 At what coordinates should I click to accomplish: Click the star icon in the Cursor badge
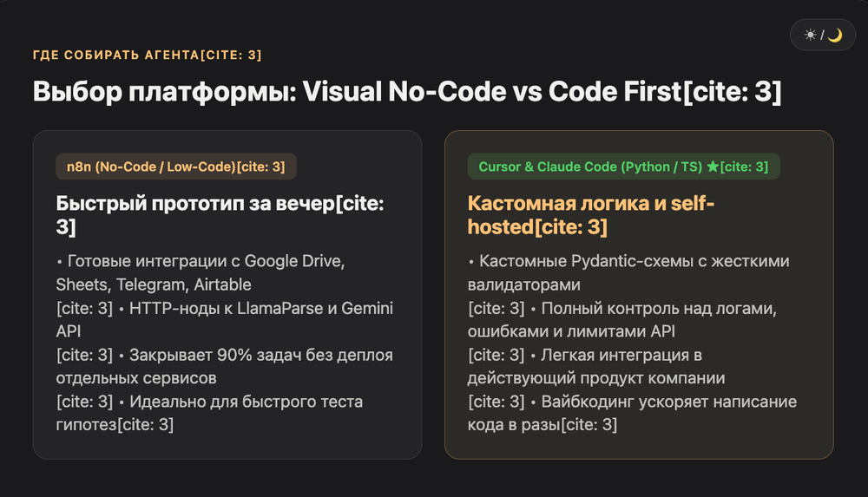tap(713, 166)
